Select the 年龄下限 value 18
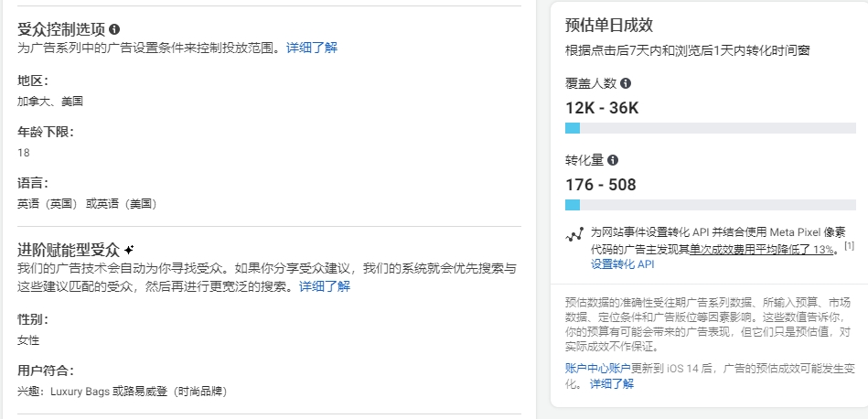Viewport: 868px width, 419px height. (23, 153)
